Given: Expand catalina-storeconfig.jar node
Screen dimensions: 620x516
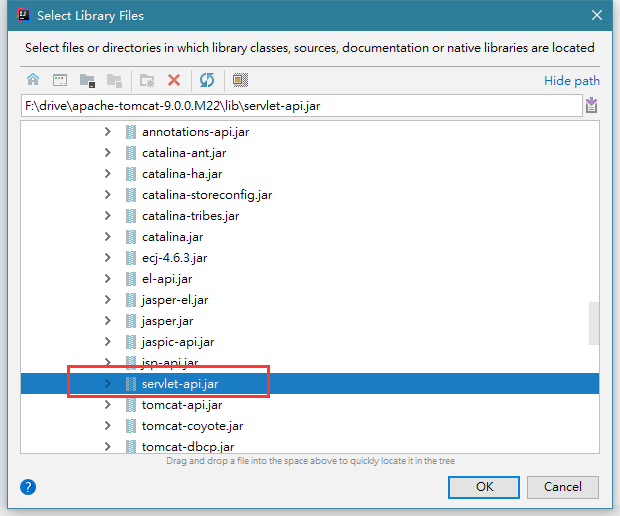Looking at the screenshot, I should (x=108, y=195).
